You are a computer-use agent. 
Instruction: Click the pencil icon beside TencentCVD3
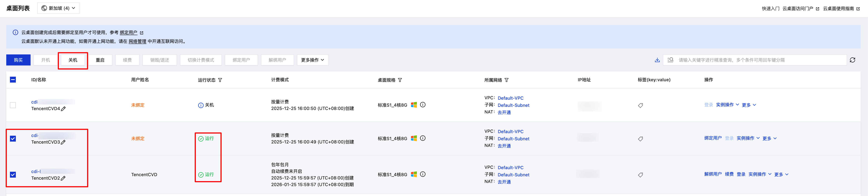(x=63, y=142)
